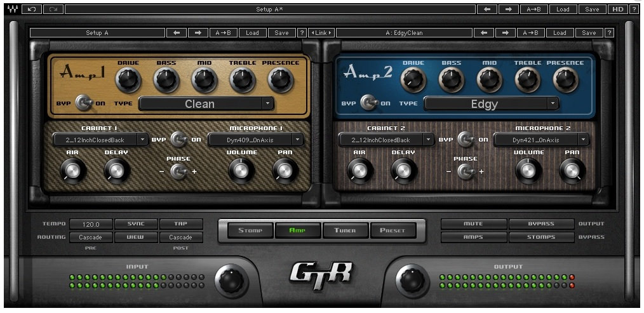
Task: Open Pre routing Cascade selector
Action: [91, 237]
